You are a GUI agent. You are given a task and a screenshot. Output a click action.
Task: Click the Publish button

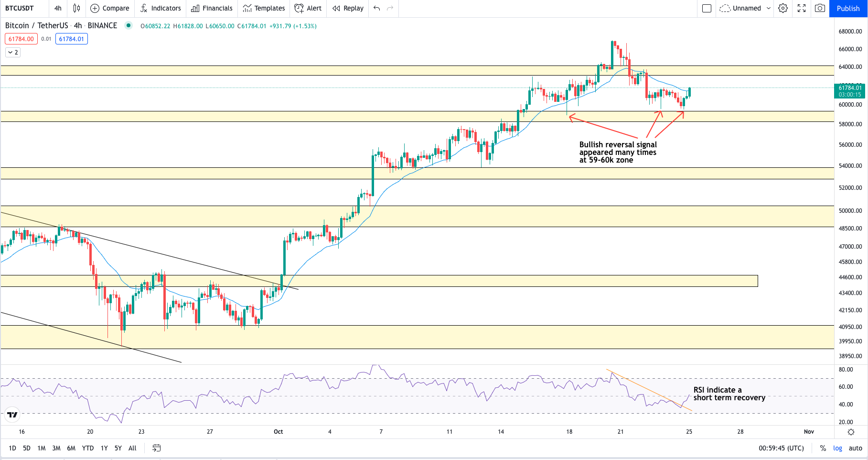[x=848, y=8]
